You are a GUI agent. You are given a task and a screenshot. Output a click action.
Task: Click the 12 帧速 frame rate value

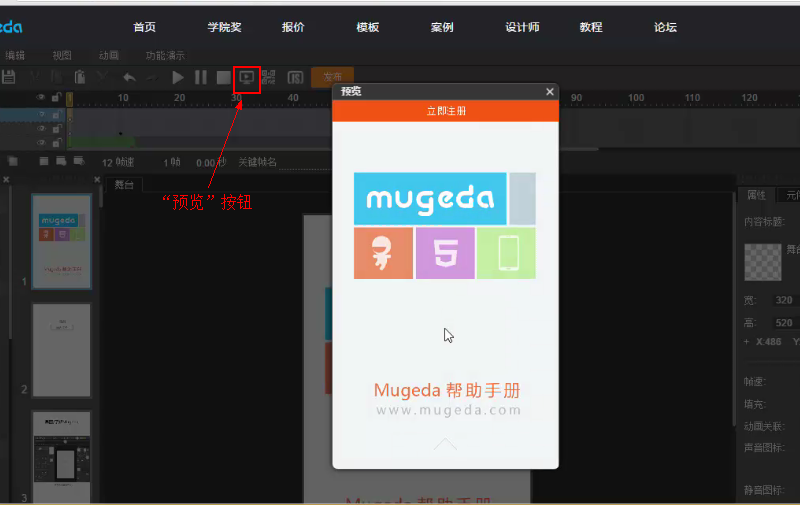click(118, 163)
